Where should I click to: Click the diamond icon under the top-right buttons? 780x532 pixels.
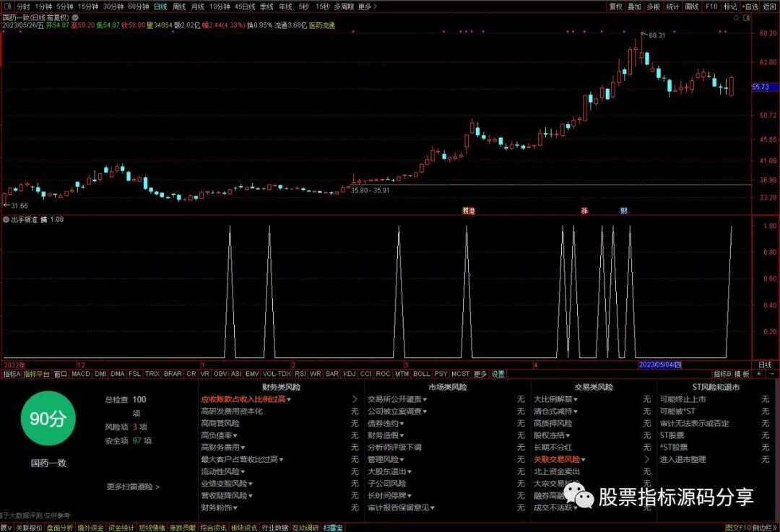pos(737,17)
